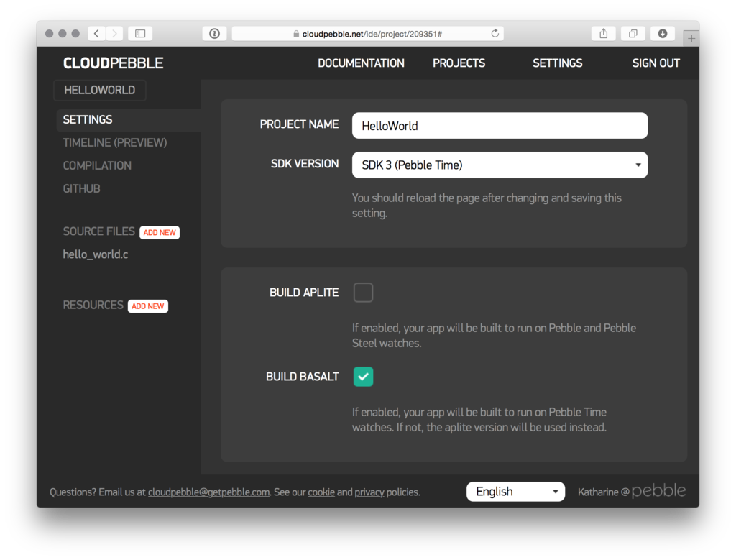Viewport: 736px width, 560px height.
Task: Click the cloudpebble@getpebble.com email link
Action: [x=209, y=492]
